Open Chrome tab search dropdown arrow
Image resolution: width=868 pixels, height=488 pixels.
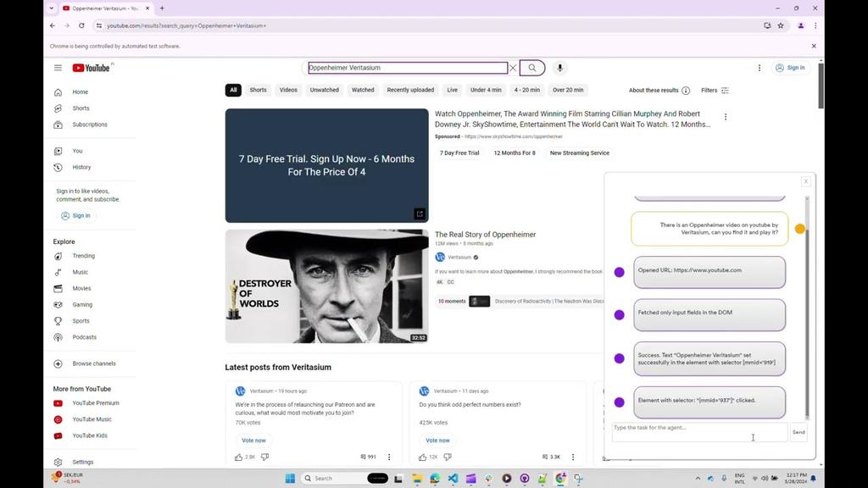(x=52, y=8)
